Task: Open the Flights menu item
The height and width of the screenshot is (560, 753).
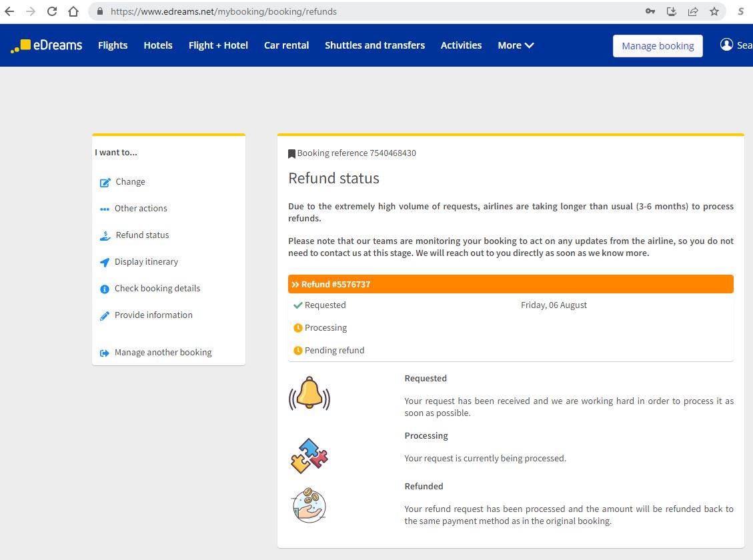Action: point(113,45)
